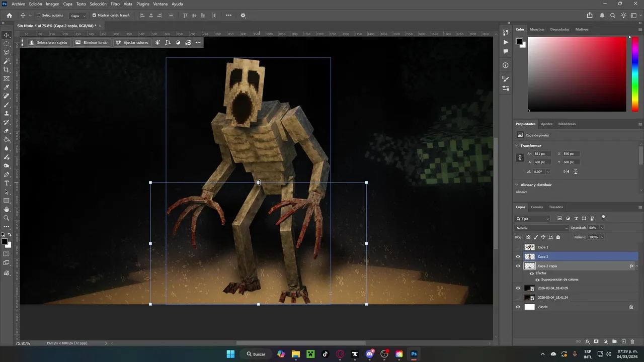The height and width of the screenshot is (362, 644).
Task: Select the Polygonal Lasso tool
Action: (x=7, y=52)
